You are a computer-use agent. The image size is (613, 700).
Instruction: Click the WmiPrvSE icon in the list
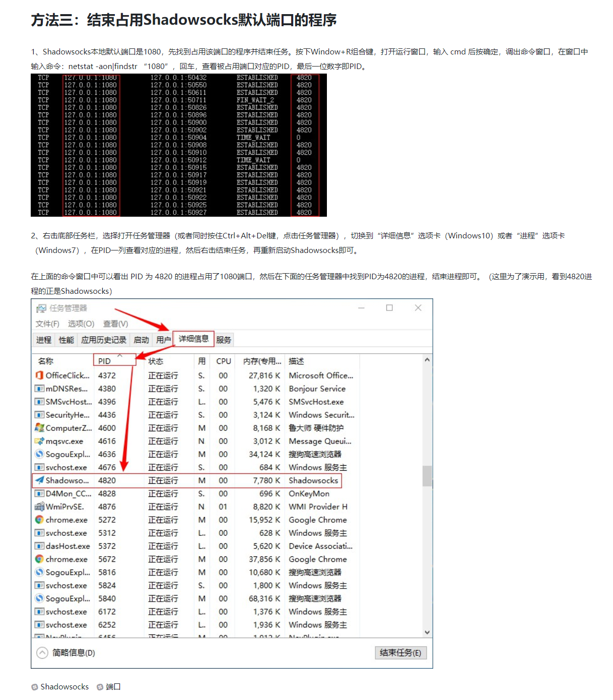[x=39, y=506]
